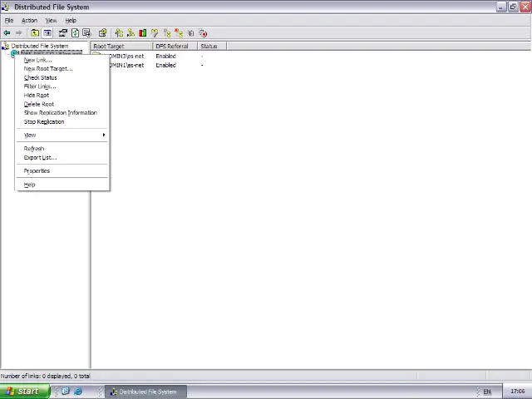Click the New Link toolbar icon

(119, 33)
